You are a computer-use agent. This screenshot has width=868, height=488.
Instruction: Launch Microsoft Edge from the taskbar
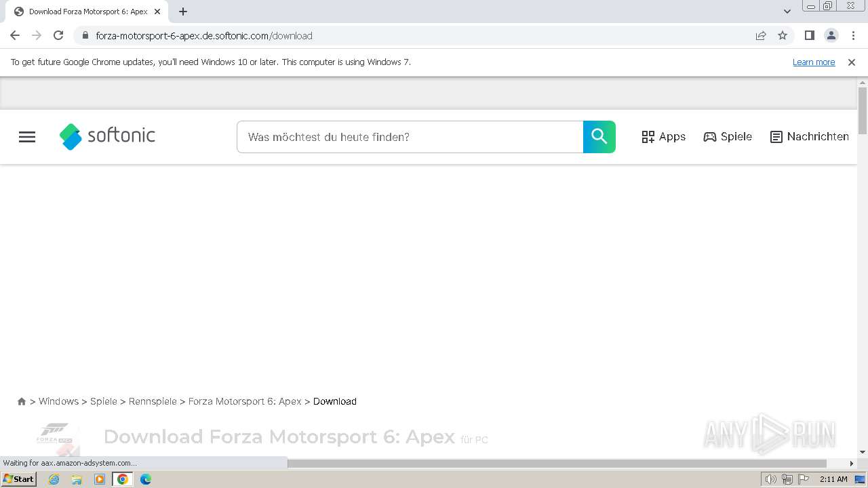(146, 479)
